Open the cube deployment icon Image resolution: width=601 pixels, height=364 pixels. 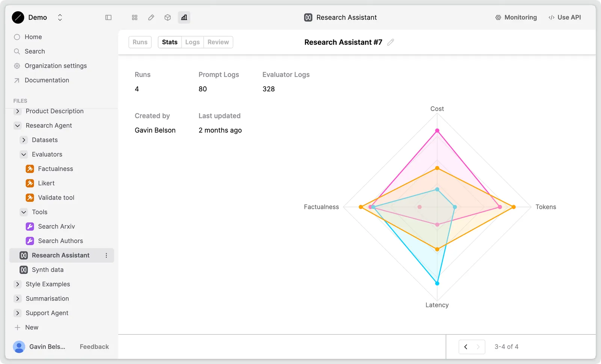click(x=168, y=17)
